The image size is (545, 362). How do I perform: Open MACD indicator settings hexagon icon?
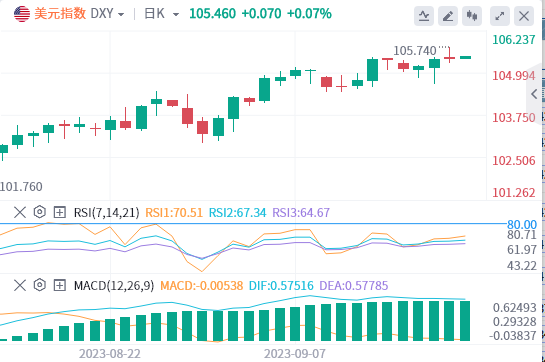click(x=40, y=285)
